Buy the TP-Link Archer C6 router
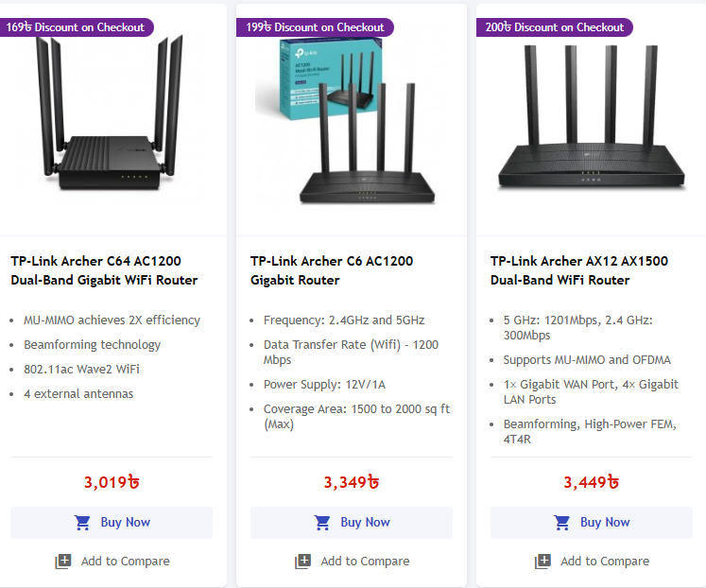Screen dimensions: 706x588 click(352, 523)
